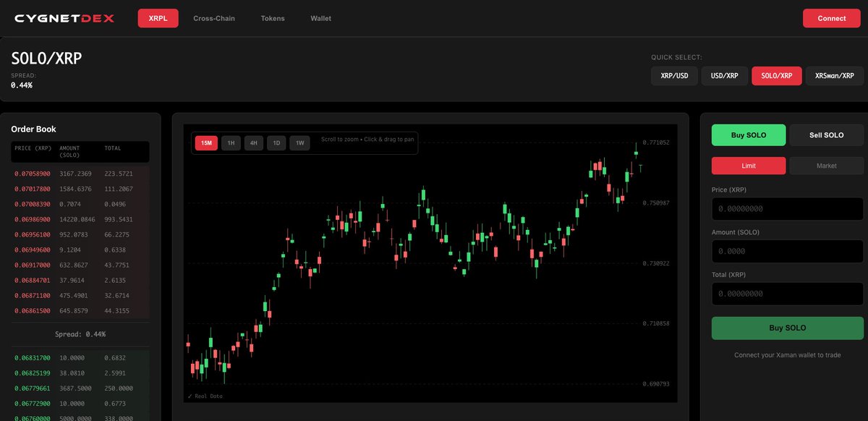Click the SOLO/XRP page heading
The image size is (868, 421).
[x=47, y=59]
